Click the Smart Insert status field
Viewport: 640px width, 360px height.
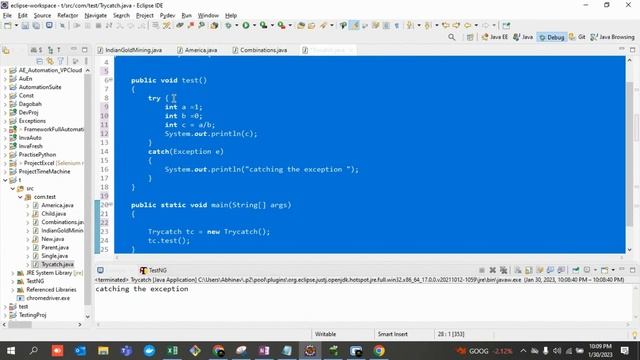[x=392, y=334]
